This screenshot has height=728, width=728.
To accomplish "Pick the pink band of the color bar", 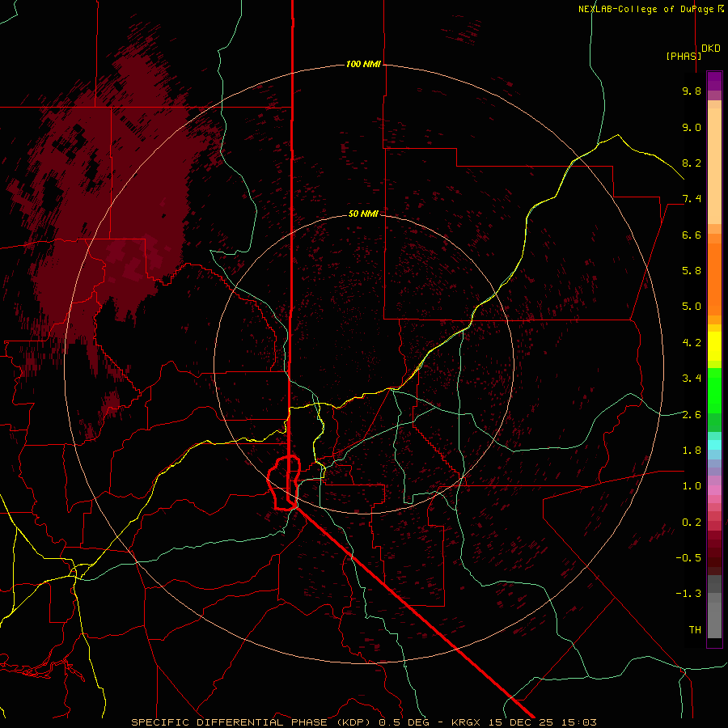I will pyautogui.click(x=714, y=490).
